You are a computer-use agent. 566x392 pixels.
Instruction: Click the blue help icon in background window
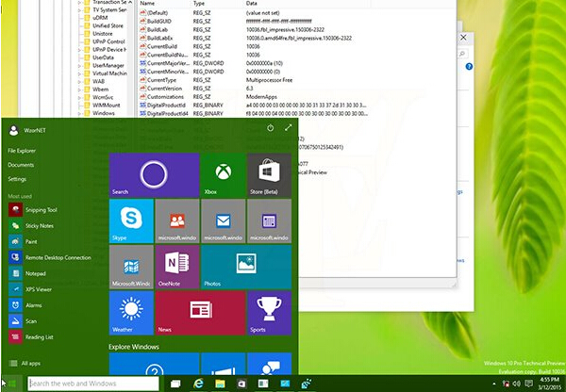pos(469,66)
